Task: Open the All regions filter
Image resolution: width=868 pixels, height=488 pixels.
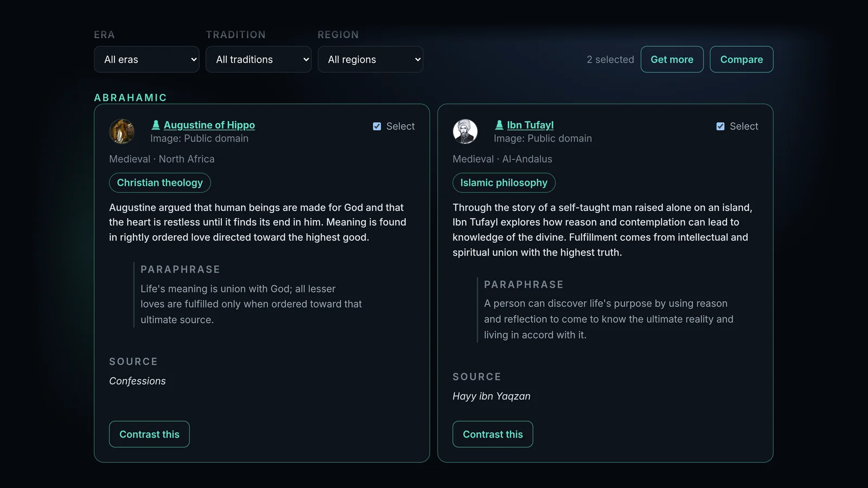Action: pyautogui.click(x=371, y=59)
